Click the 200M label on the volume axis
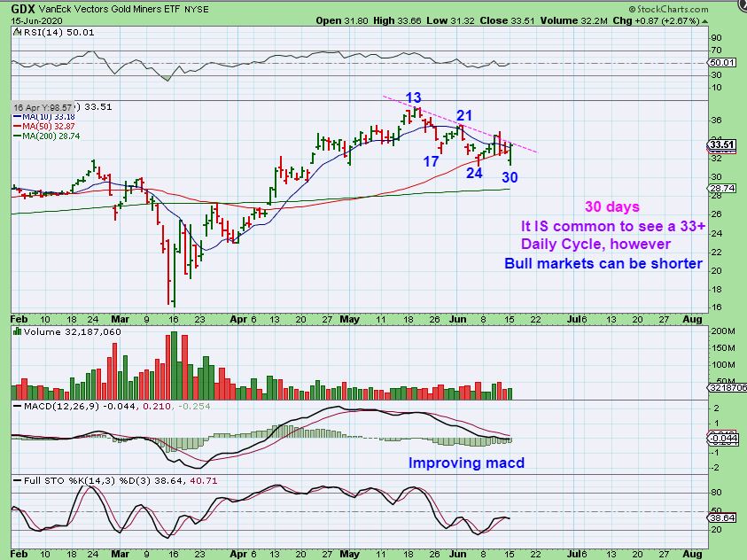747x560 pixels. (723, 331)
